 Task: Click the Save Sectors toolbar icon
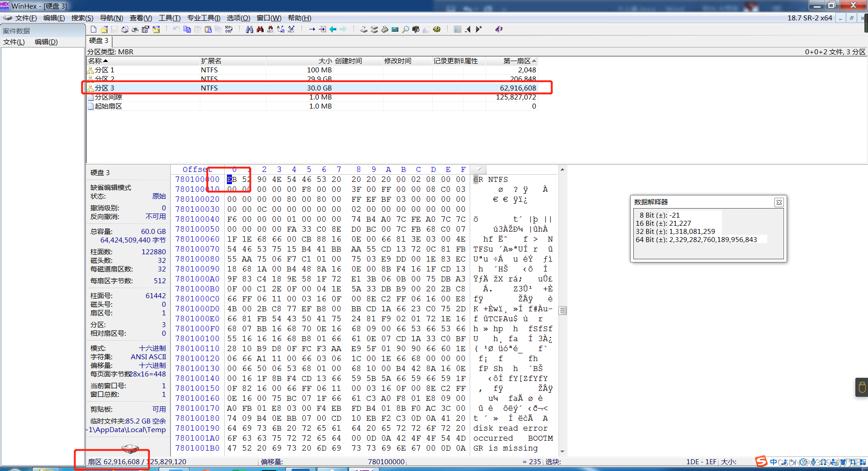point(114,29)
